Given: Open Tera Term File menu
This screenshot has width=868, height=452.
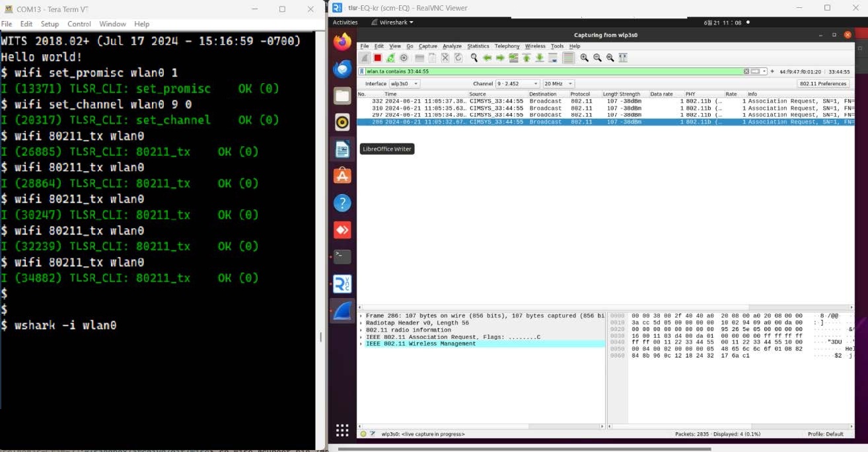Looking at the screenshot, I should 7,24.
